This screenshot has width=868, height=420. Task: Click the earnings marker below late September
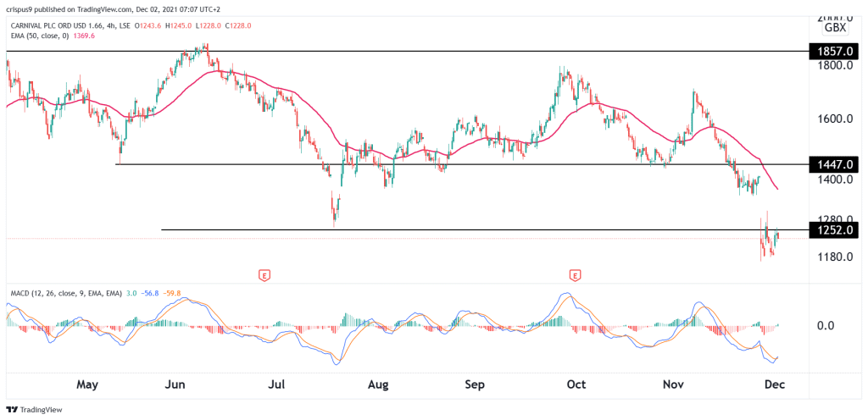[x=576, y=274]
